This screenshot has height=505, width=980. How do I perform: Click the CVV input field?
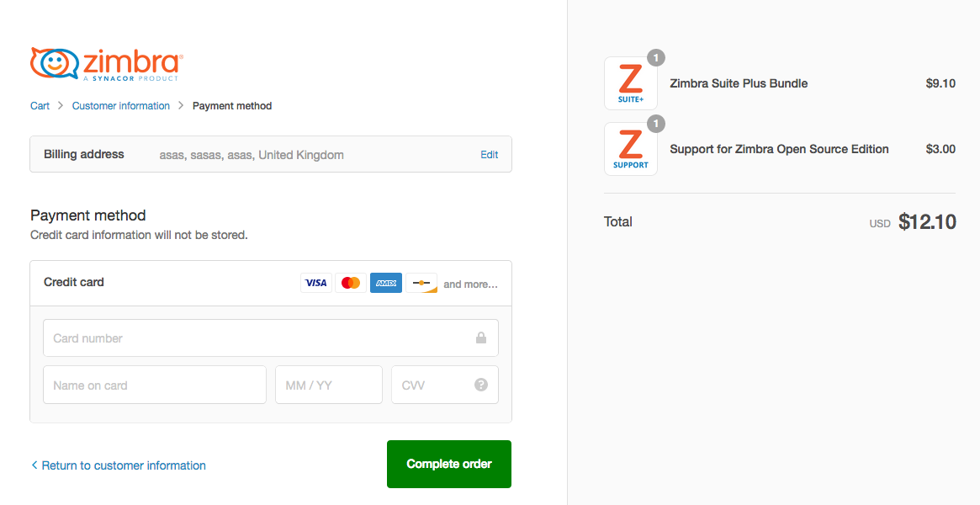click(x=445, y=385)
